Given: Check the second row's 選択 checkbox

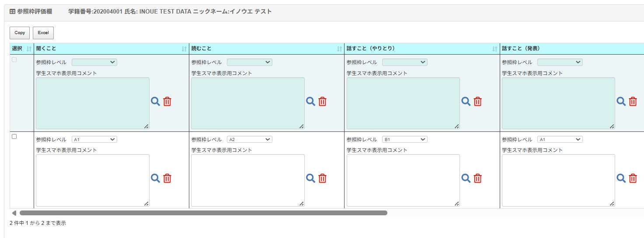Looking at the screenshot, I should (14, 137).
